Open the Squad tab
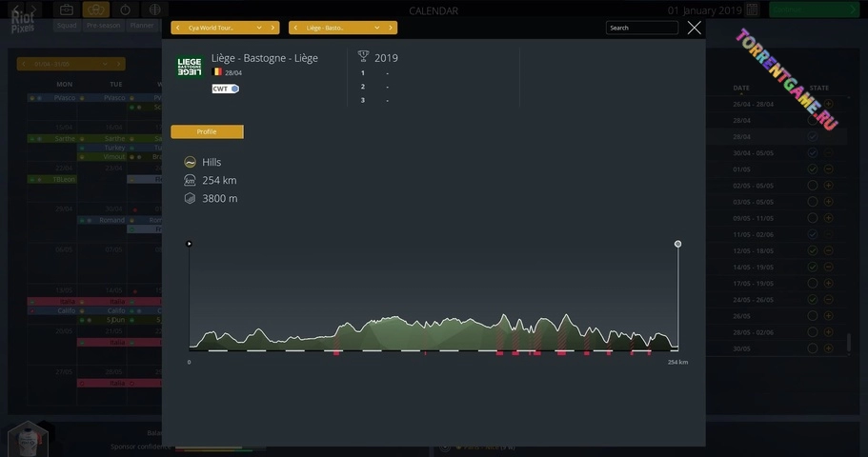The width and height of the screenshot is (868, 457). 66,26
